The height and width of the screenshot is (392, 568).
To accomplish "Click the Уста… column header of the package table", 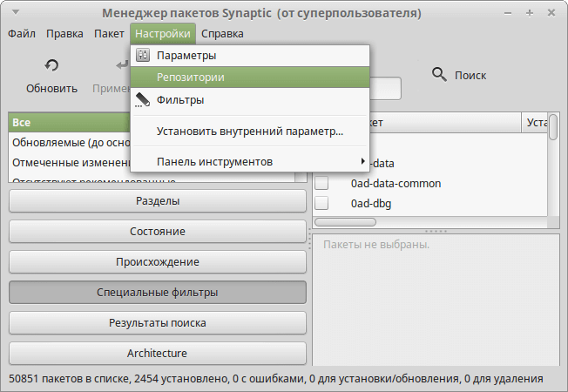I will tap(535, 123).
